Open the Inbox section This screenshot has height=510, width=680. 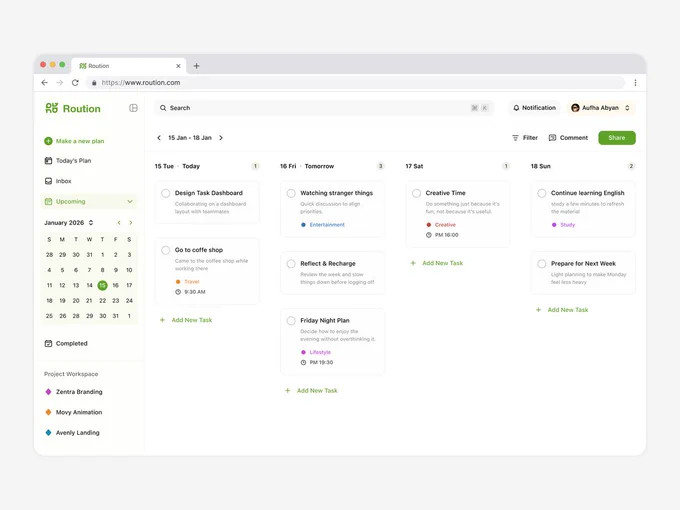(58, 181)
